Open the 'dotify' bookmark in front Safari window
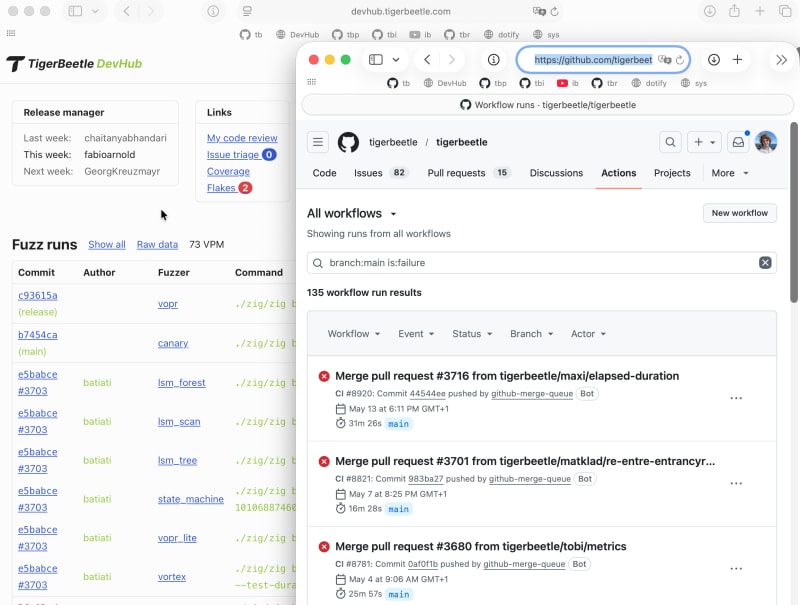 (649, 83)
